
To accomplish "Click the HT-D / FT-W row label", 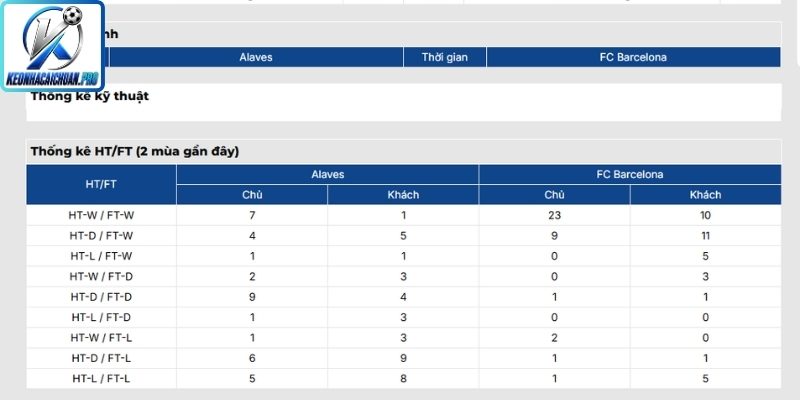I will [x=101, y=236].
